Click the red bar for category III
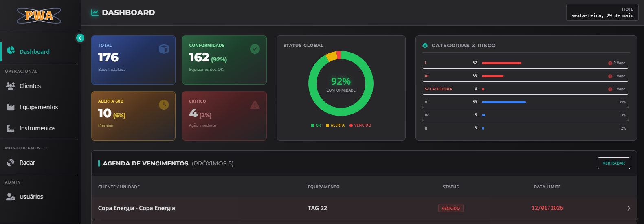 click(492, 76)
